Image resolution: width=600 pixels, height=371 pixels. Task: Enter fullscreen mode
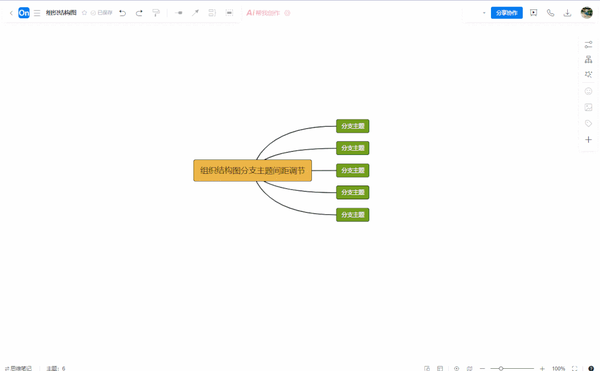tap(574, 368)
